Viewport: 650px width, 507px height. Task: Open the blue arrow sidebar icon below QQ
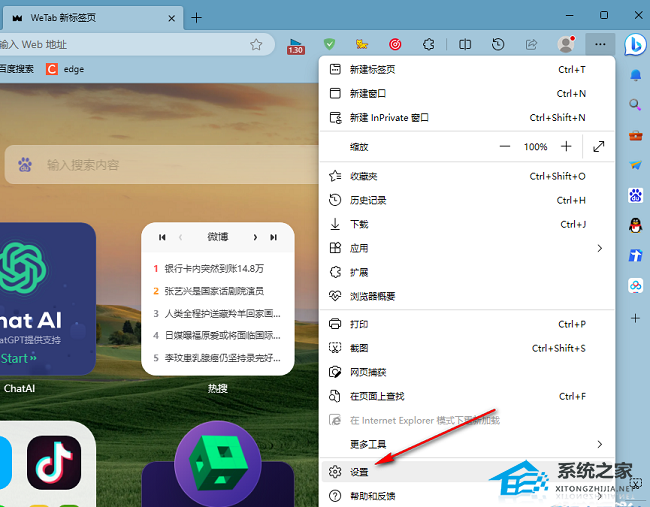point(635,255)
